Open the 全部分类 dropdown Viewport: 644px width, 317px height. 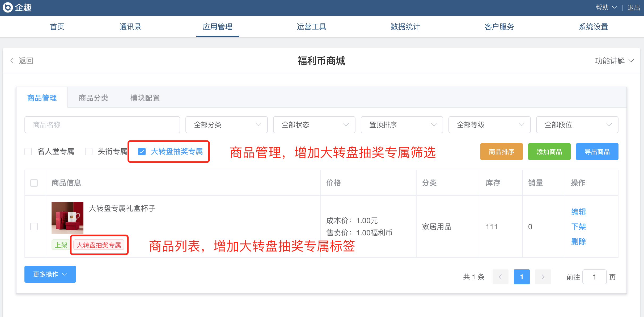226,125
